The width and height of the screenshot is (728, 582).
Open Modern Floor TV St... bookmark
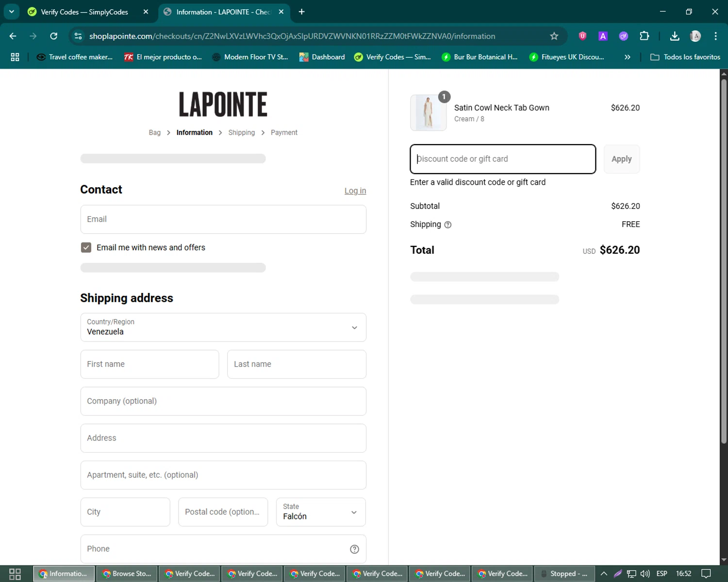coord(250,57)
